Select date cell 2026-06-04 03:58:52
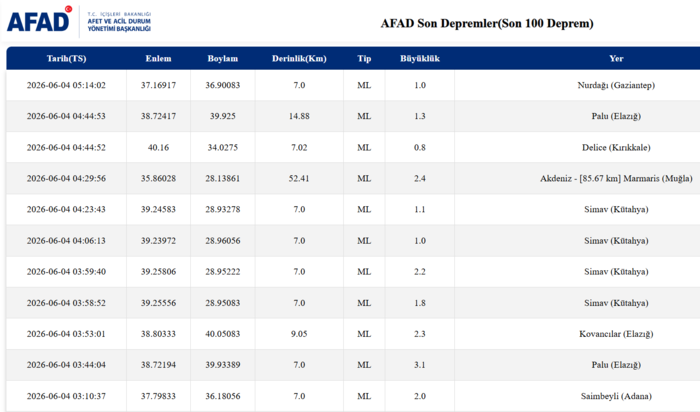Image resolution: width=700 pixels, height=412 pixels. 66,303
